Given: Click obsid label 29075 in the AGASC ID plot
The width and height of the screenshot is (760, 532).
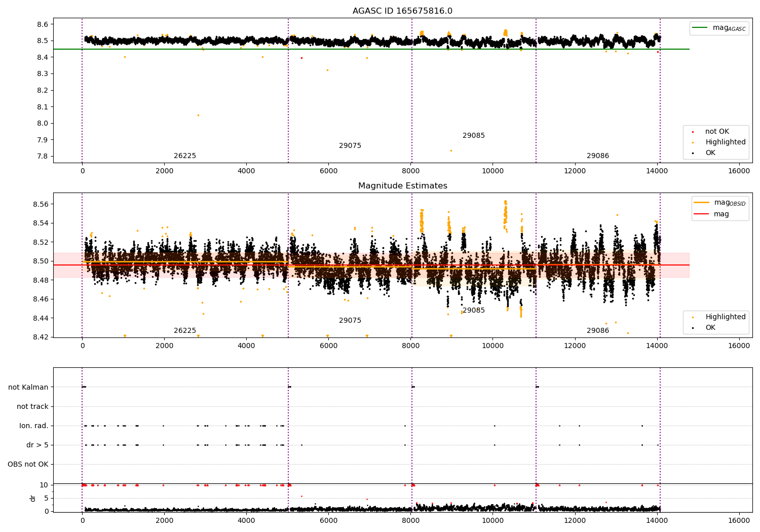Looking at the screenshot, I should pyautogui.click(x=350, y=146).
